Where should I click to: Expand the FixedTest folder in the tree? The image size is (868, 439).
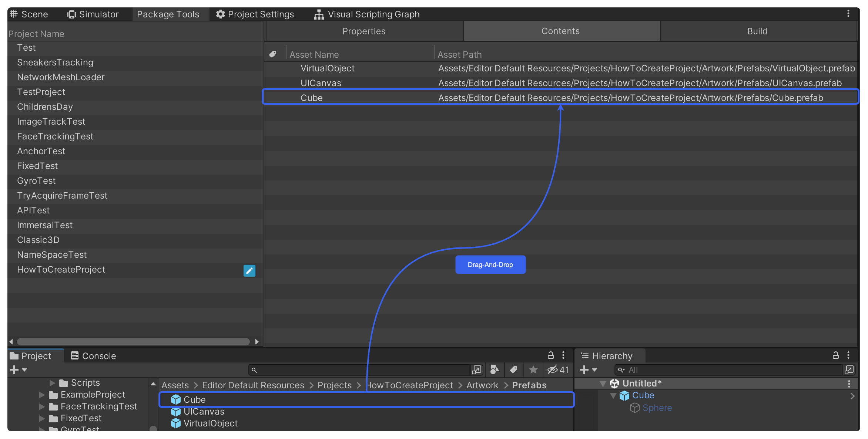[x=42, y=418]
